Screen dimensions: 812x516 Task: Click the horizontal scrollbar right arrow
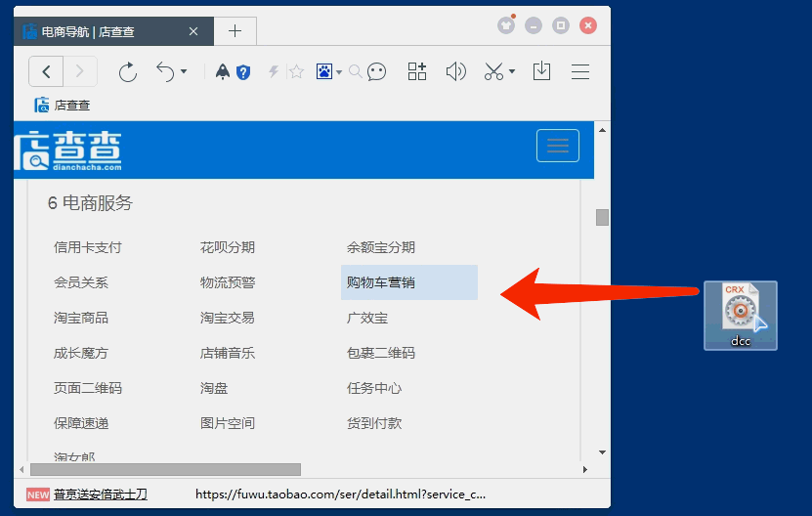[x=585, y=469]
